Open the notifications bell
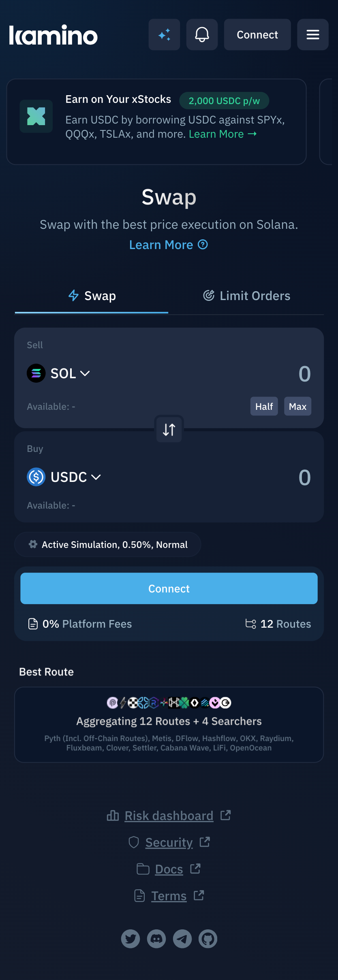Viewport: 338px width, 980px height. point(202,35)
